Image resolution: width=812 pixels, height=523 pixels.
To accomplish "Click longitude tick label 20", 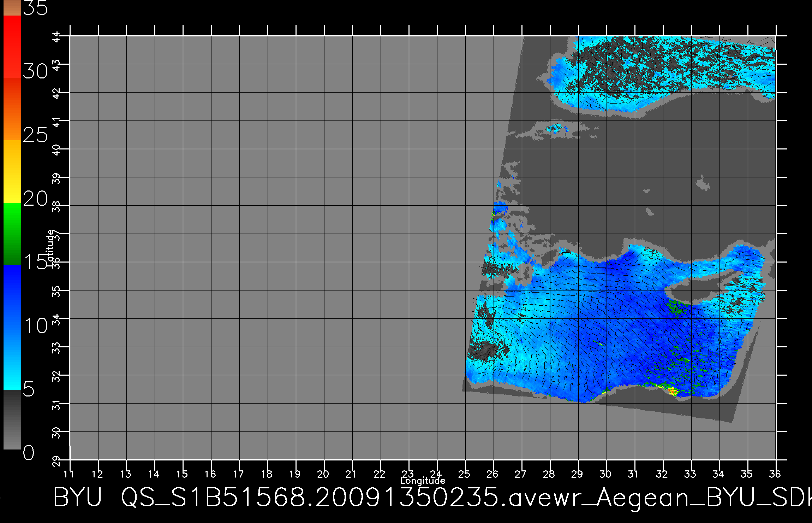I will (323, 474).
